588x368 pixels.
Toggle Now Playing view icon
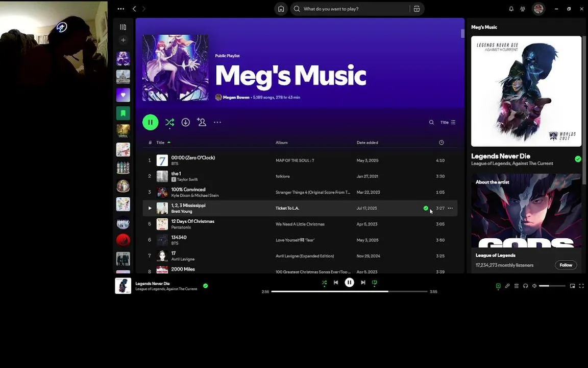tap(498, 286)
